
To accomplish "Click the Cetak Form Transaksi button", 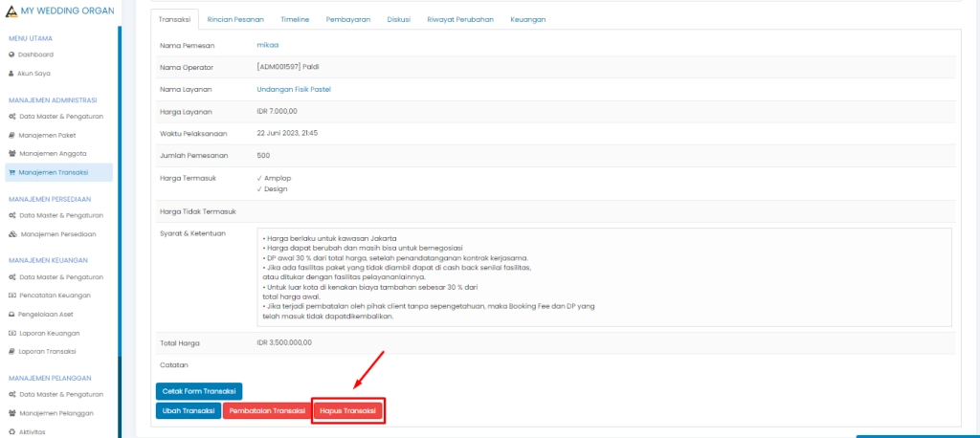I will tap(199, 391).
